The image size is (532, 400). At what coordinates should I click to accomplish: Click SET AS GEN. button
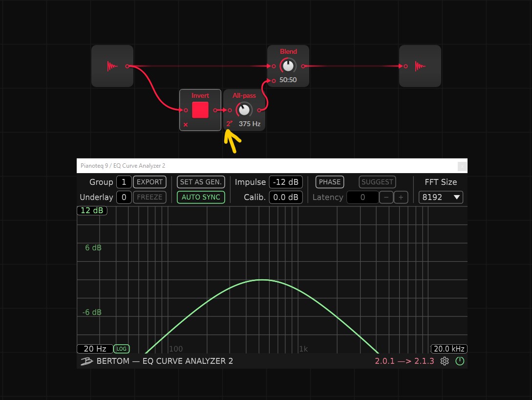click(x=201, y=182)
